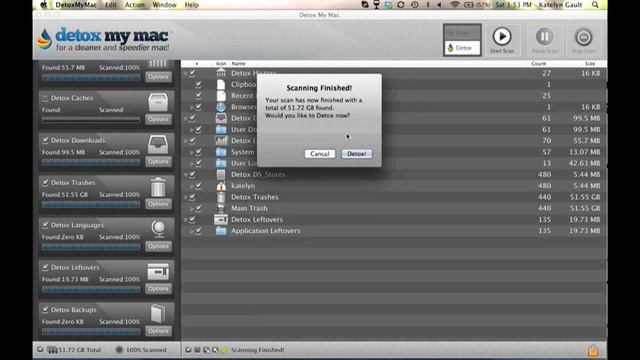
Task: Click the Detox Leftovers progress bar
Action: point(91,289)
